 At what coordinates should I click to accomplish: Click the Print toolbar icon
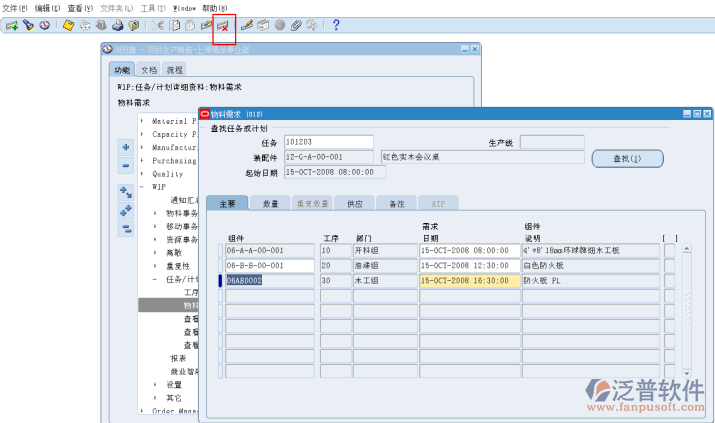118,25
